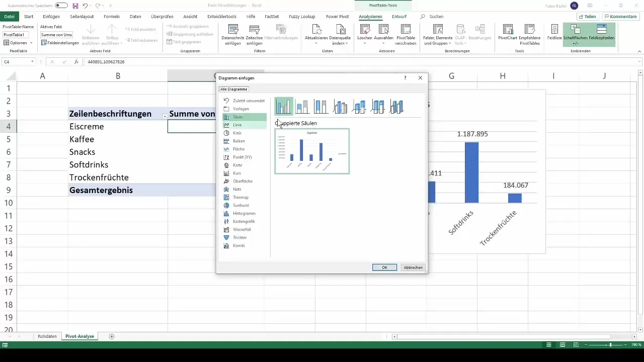The width and height of the screenshot is (644, 362).
Task: Click the PivotTable-Name input field
Action: tap(16, 35)
